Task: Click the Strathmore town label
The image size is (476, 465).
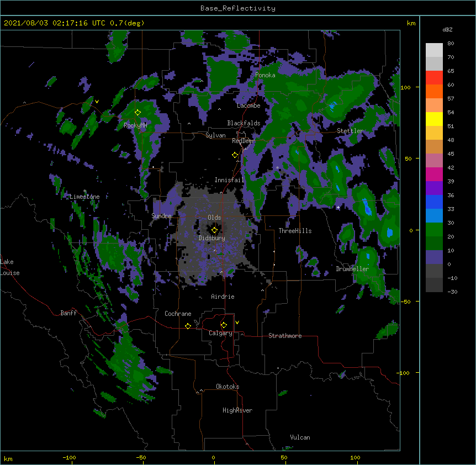Action: pos(285,336)
